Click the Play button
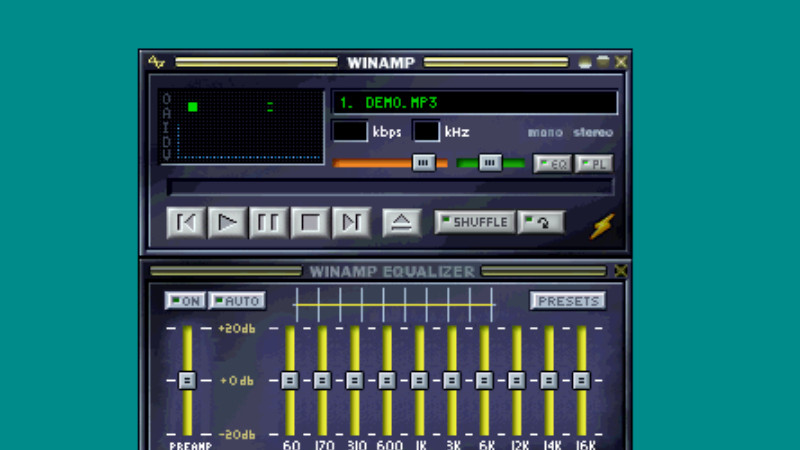 (x=228, y=222)
